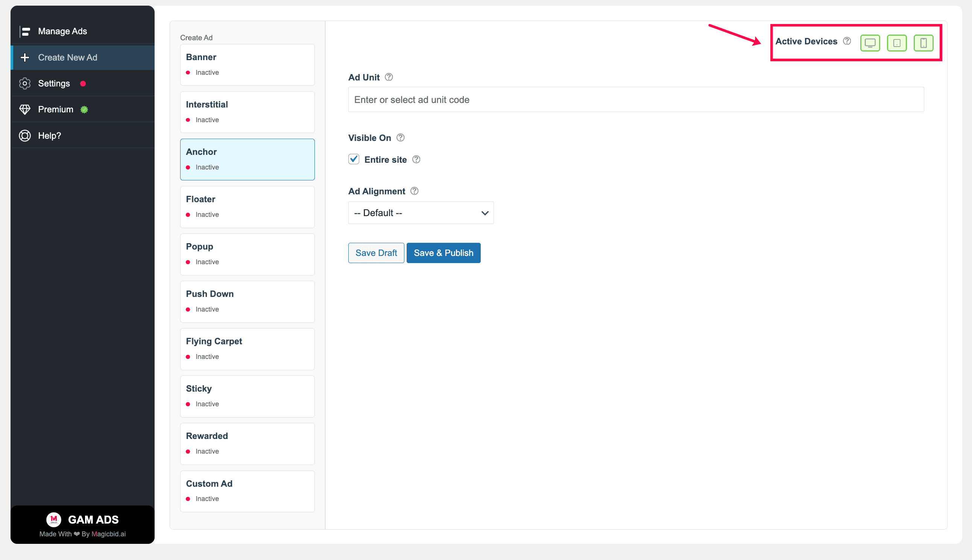Click the Visible On help icon

[x=400, y=137]
